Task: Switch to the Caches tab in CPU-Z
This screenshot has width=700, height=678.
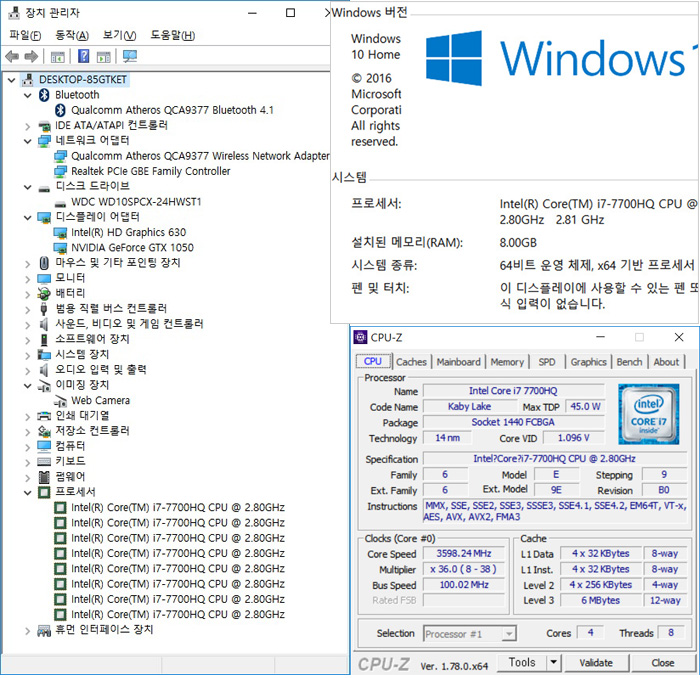Action: coord(411,362)
